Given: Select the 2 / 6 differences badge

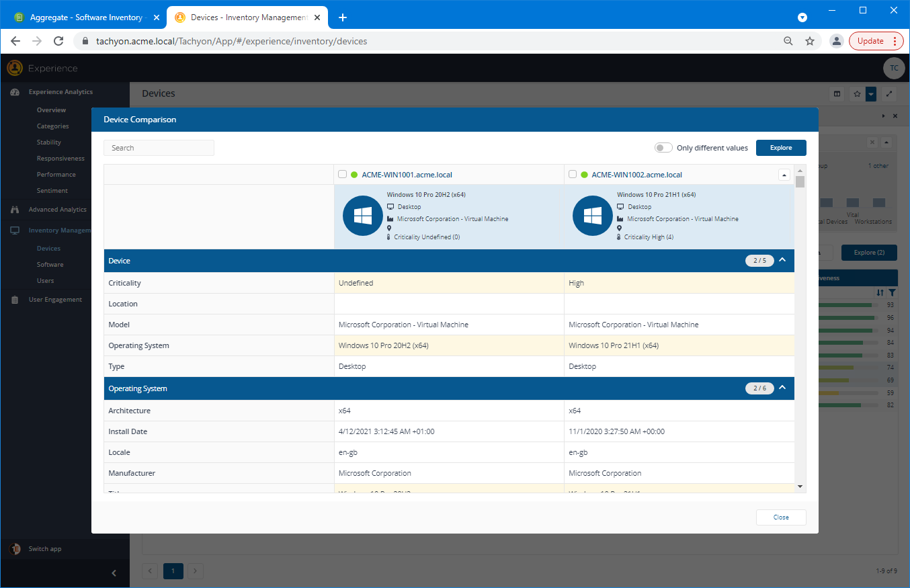Looking at the screenshot, I should 759,388.
